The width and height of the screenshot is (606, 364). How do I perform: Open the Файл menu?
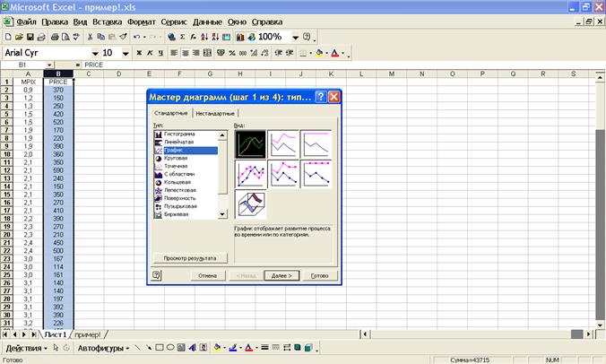pos(26,22)
